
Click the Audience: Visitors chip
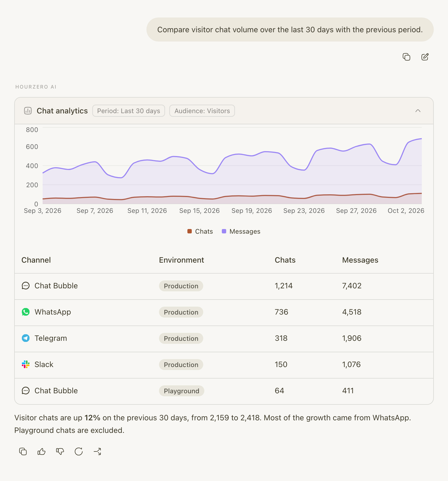tap(202, 111)
